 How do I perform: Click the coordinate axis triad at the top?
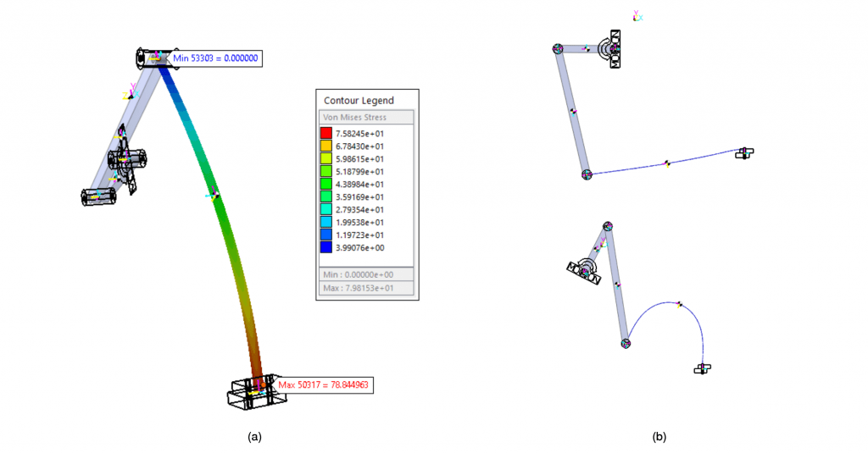[637, 16]
